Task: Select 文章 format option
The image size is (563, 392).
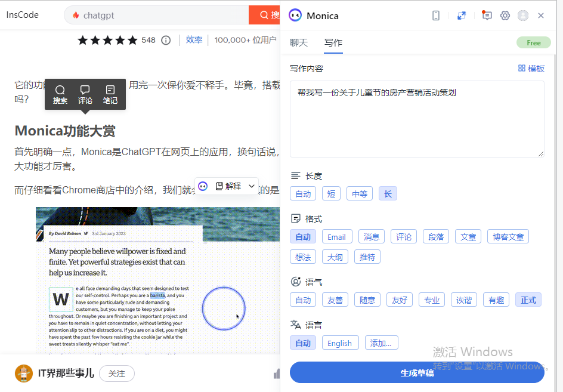Action: tap(468, 237)
